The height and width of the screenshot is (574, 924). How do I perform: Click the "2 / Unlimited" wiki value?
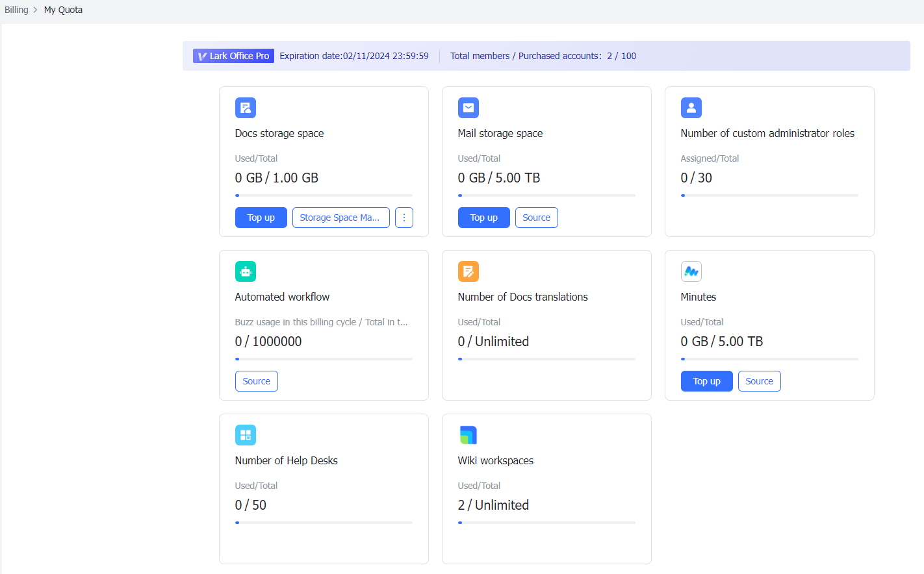[x=493, y=505]
